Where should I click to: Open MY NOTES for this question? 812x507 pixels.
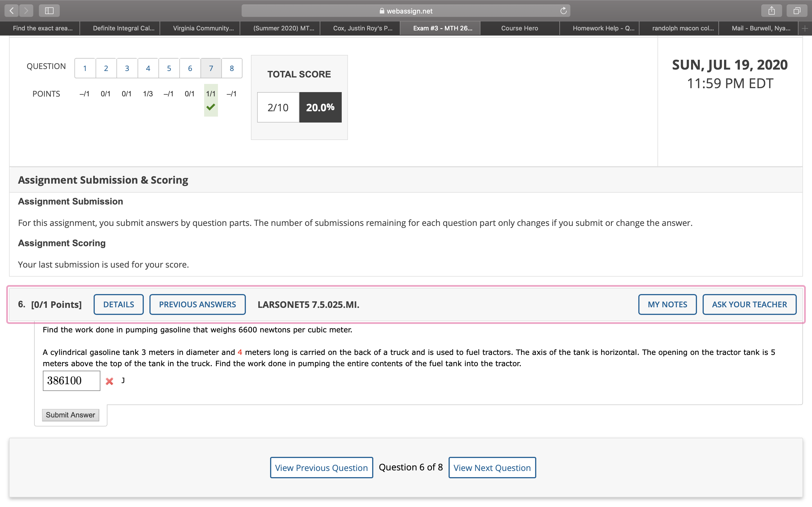[667, 304]
